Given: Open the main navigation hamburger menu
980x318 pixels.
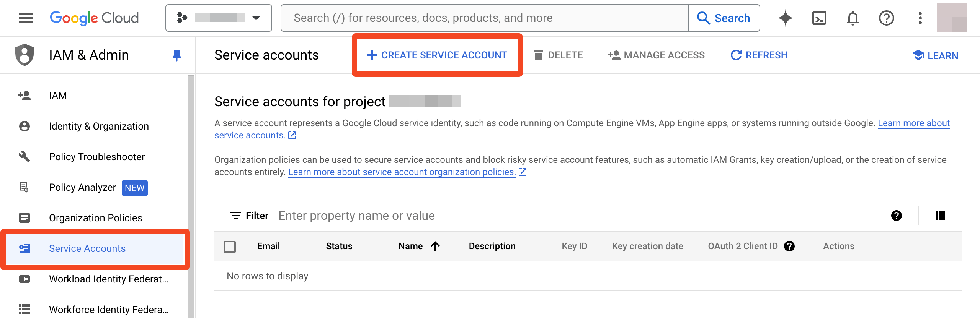Looking at the screenshot, I should [x=26, y=18].
